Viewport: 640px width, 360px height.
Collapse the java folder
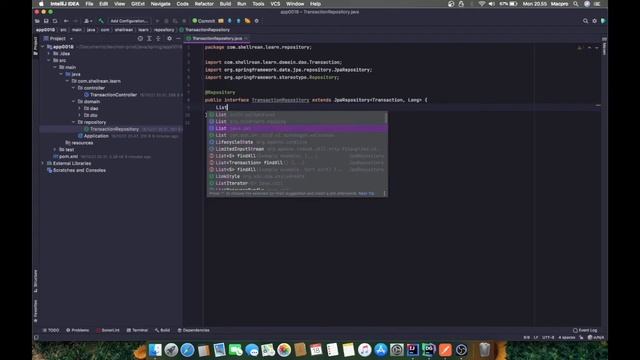click(61, 74)
